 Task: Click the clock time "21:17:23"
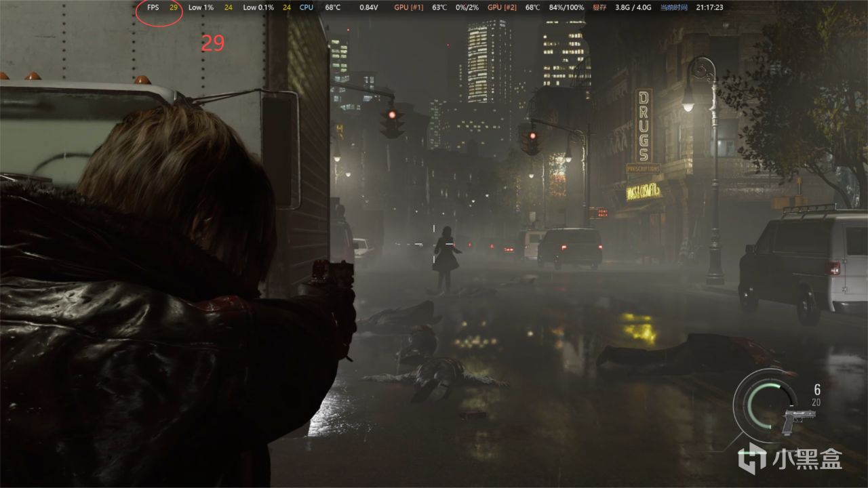[709, 7]
